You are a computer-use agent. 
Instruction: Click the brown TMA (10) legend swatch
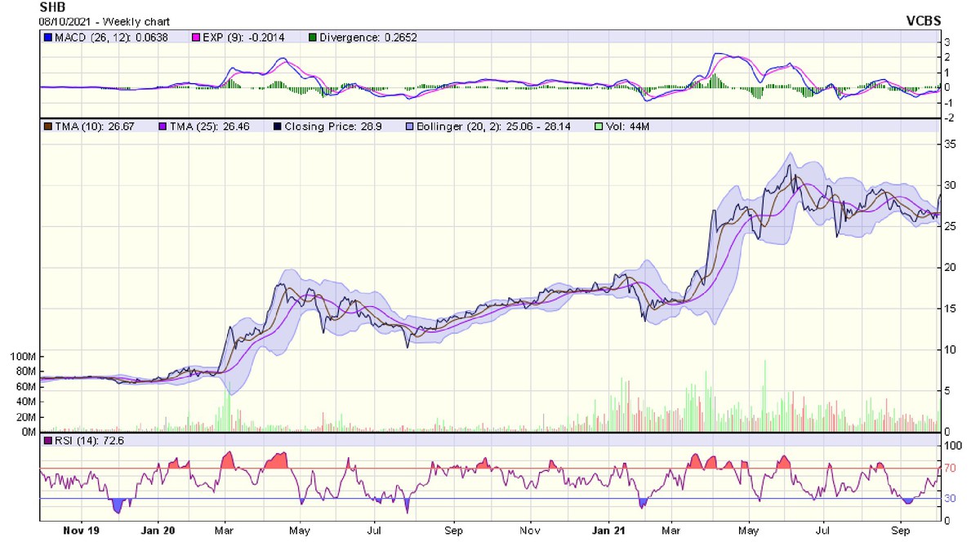[47, 127]
